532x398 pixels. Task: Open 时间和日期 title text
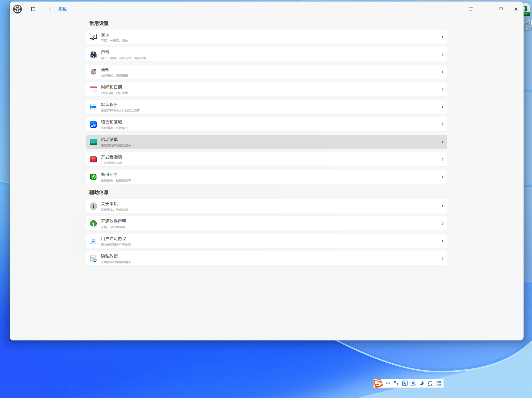point(111,87)
